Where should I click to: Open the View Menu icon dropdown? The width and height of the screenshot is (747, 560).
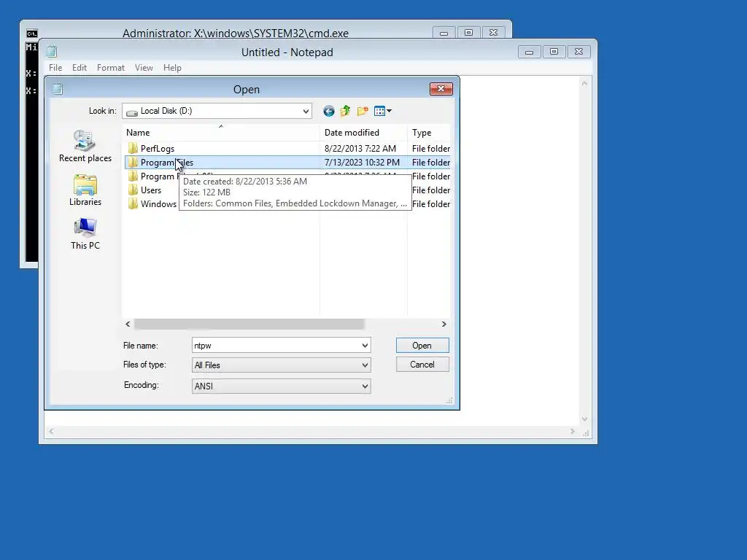(383, 111)
